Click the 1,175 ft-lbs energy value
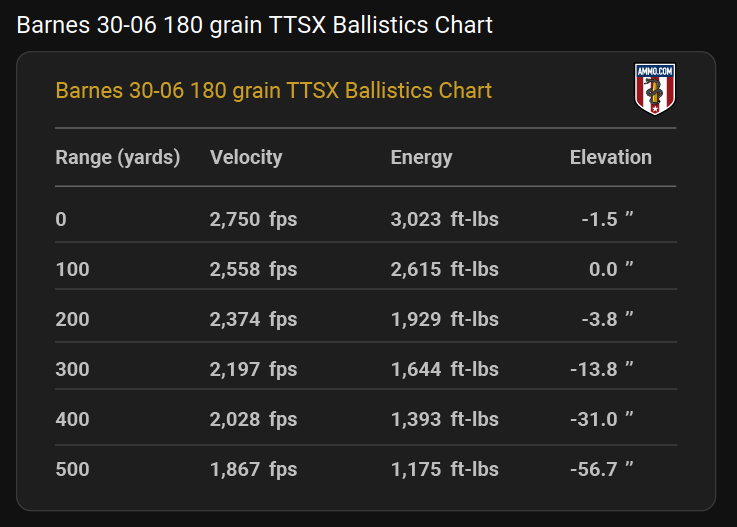This screenshot has width=737, height=527. (x=445, y=469)
